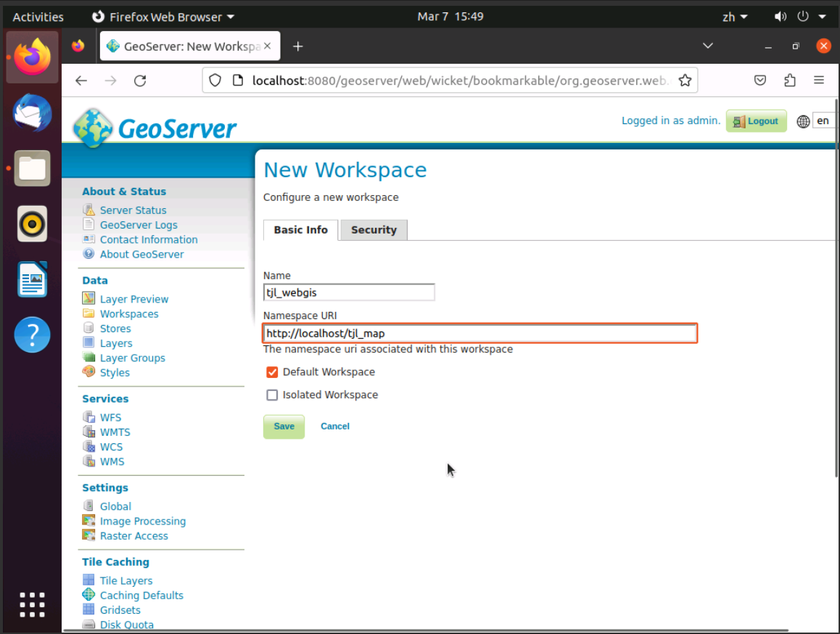Click the About GeoServer help icon
This screenshot has width=840, height=634.
point(89,253)
